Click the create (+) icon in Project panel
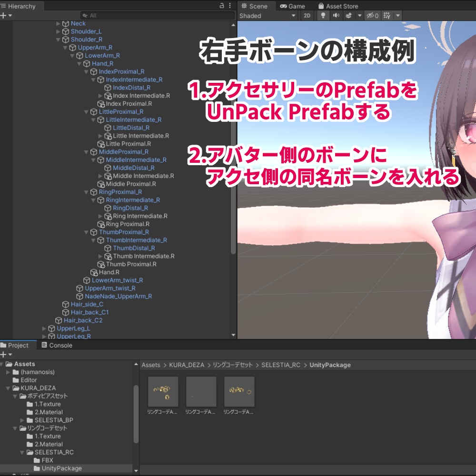This screenshot has width=476, height=476. pyautogui.click(x=3, y=354)
